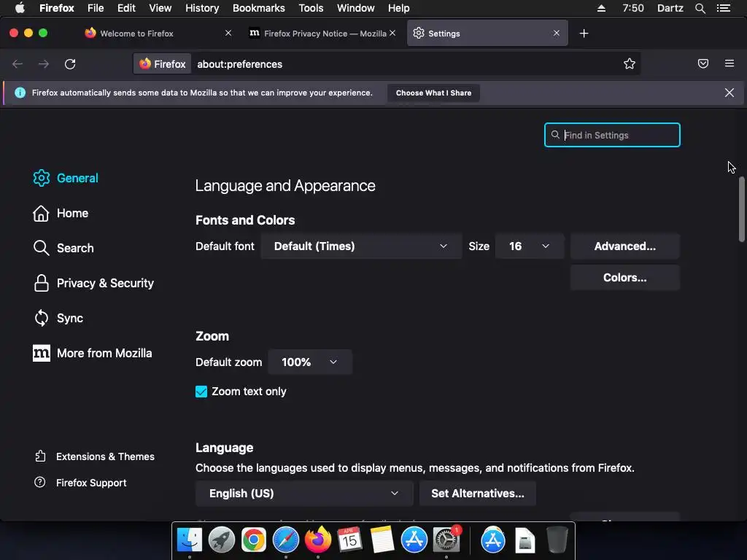Open the General settings gear icon
Viewport: 747px width, 560px height.
[42, 178]
